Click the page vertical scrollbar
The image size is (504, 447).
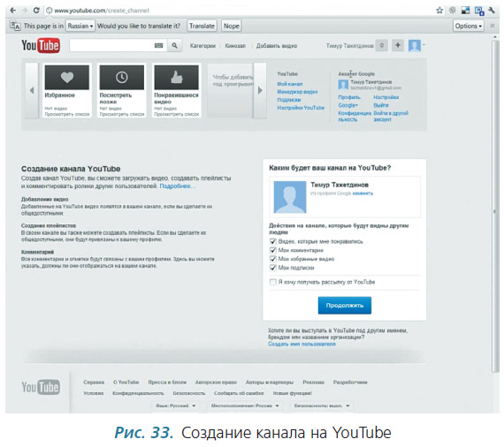tap(495, 206)
